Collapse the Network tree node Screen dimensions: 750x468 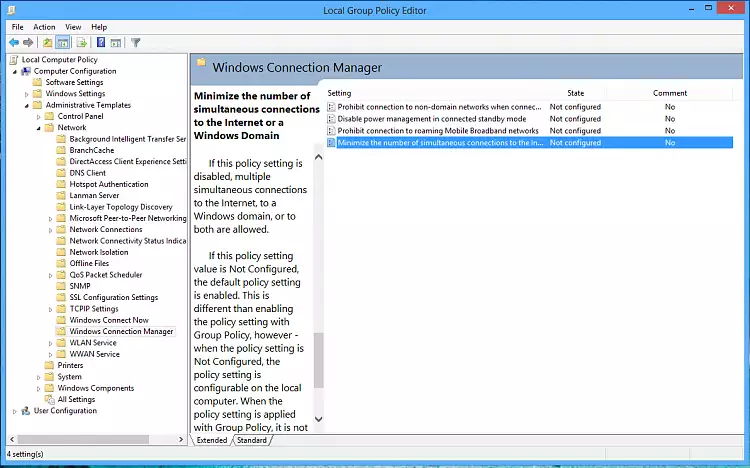point(39,128)
